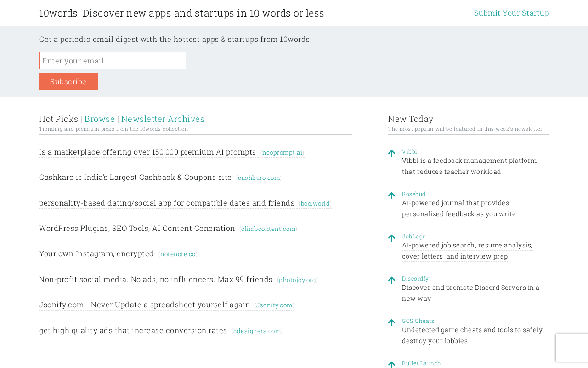Open the photojoy.org link

point(297,280)
